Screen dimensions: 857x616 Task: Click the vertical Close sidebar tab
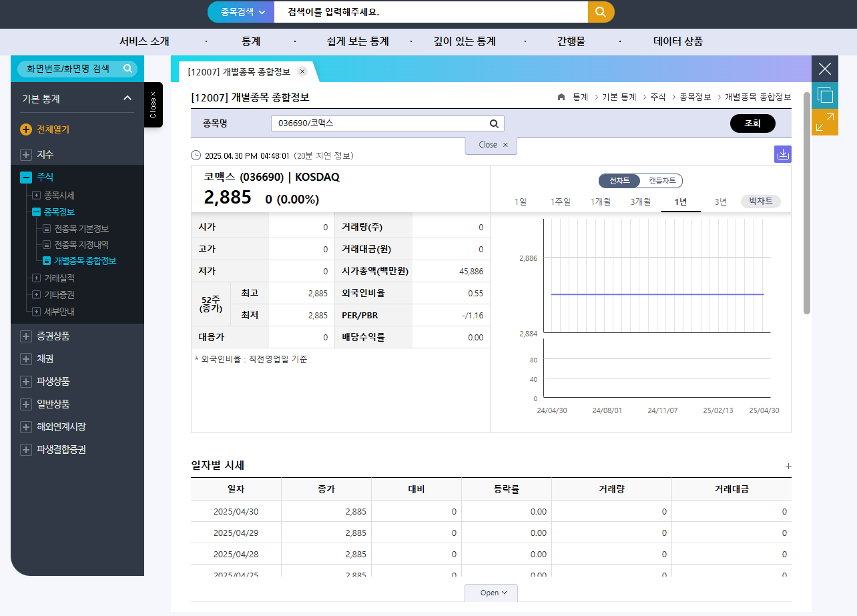pyautogui.click(x=154, y=105)
